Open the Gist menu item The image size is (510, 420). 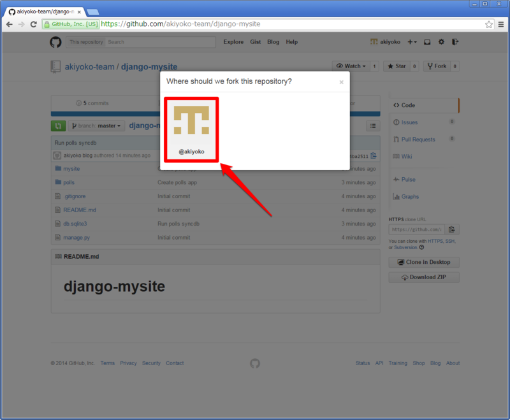256,42
